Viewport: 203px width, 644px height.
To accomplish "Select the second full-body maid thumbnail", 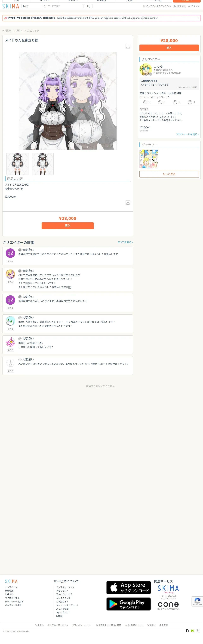I will tap(43, 164).
